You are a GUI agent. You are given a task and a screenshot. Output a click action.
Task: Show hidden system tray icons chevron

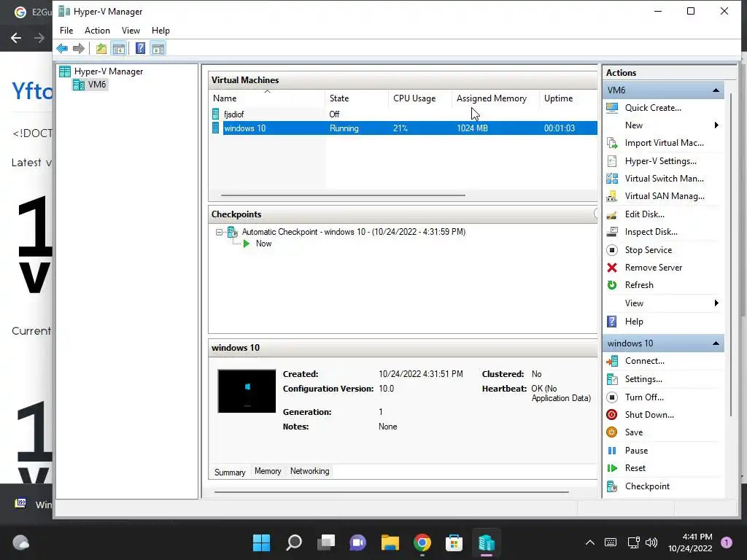[589, 542]
